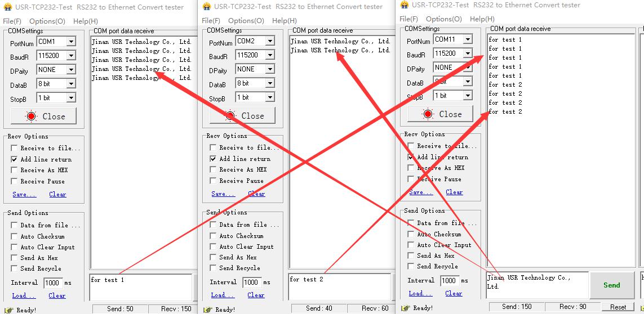
Task: Open PortNum dropdown showing COM1
Action: point(72,42)
